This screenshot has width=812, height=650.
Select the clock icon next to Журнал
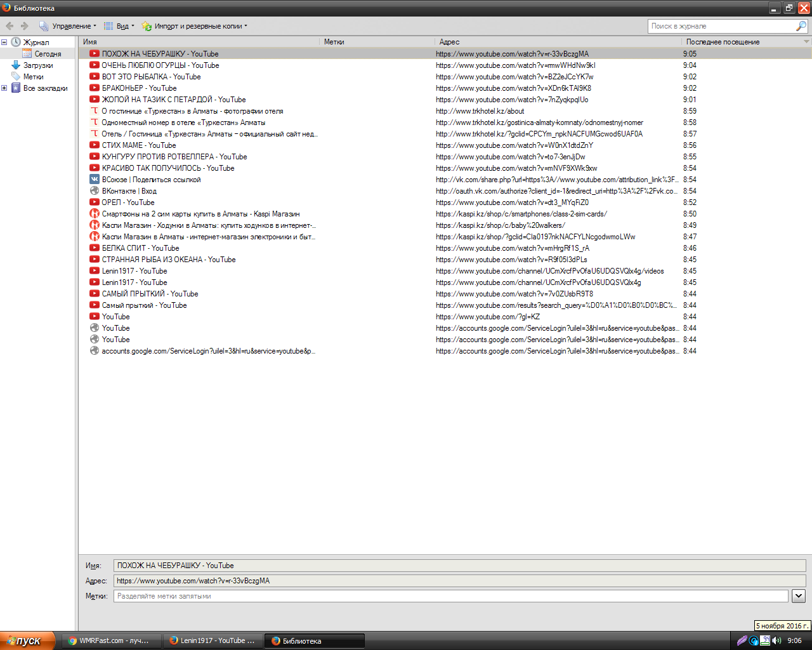[x=16, y=42]
